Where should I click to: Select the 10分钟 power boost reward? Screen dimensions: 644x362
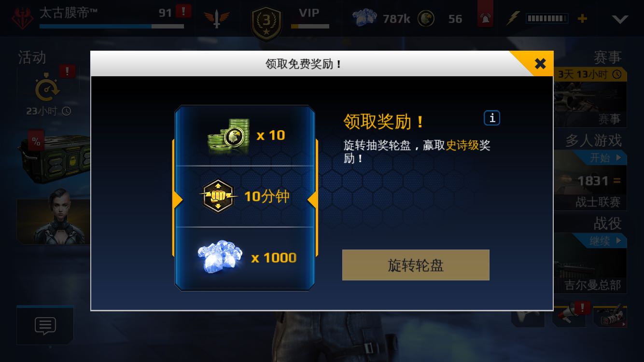tap(245, 196)
